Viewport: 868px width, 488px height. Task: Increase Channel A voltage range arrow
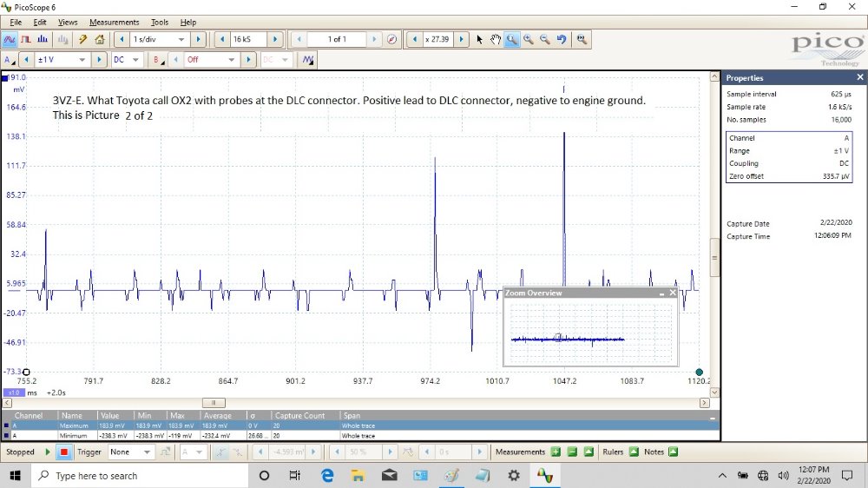click(x=99, y=60)
